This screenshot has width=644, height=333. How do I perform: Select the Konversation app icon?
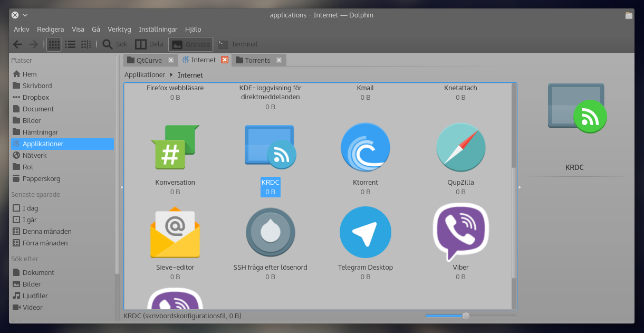point(175,147)
